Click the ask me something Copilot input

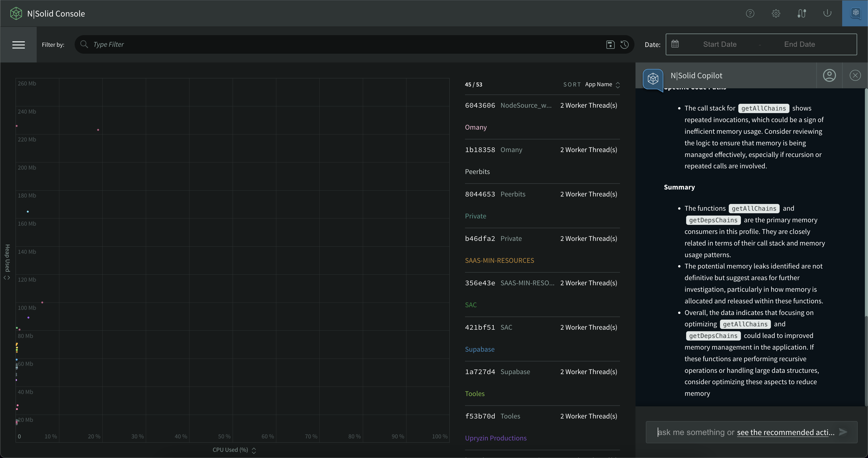pos(751,432)
